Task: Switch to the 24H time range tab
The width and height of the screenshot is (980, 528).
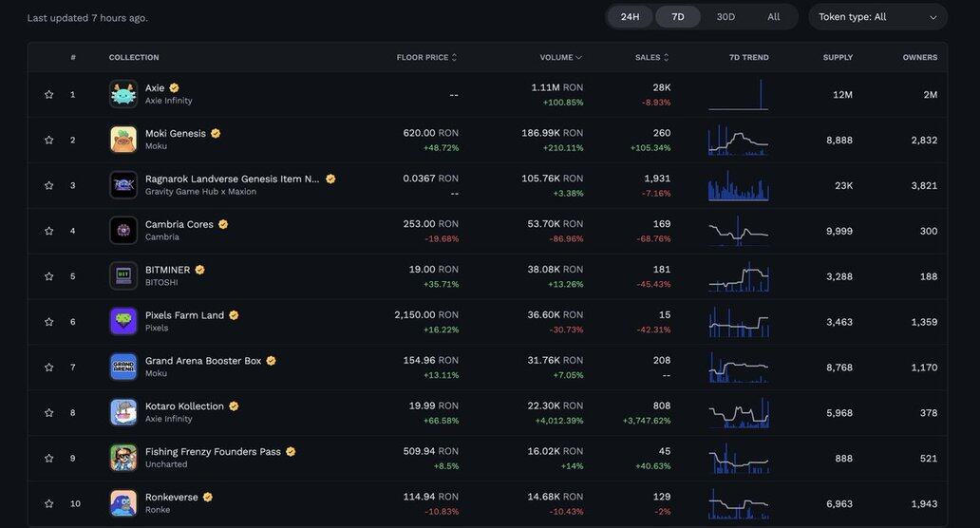Action: tap(631, 17)
